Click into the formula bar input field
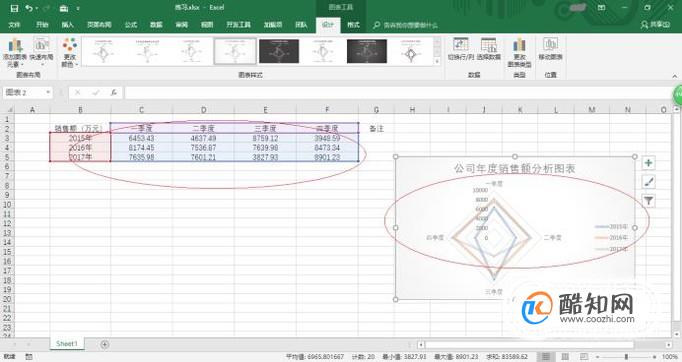The image size is (682, 362). coord(398,92)
